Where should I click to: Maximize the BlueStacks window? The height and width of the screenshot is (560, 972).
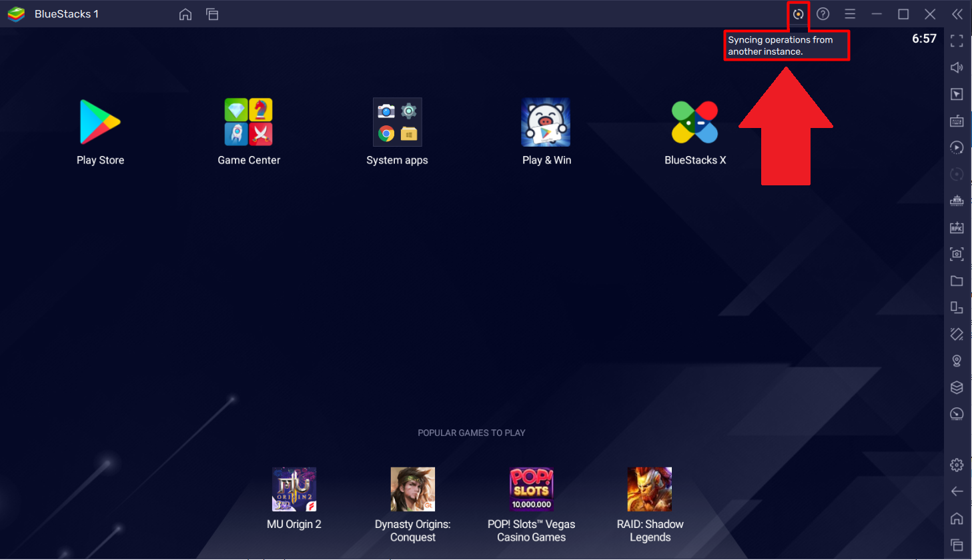(x=903, y=14)
